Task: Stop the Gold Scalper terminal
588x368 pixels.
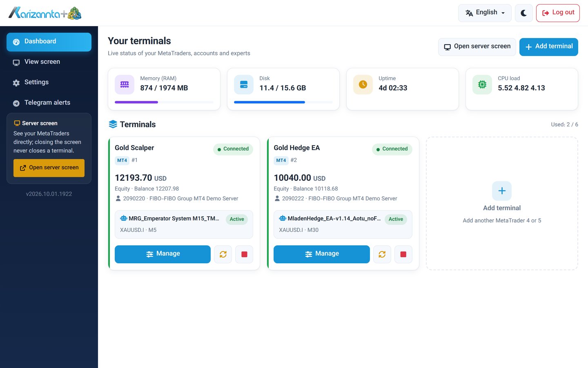Action: pyautogui.click(x=244, y=254)
